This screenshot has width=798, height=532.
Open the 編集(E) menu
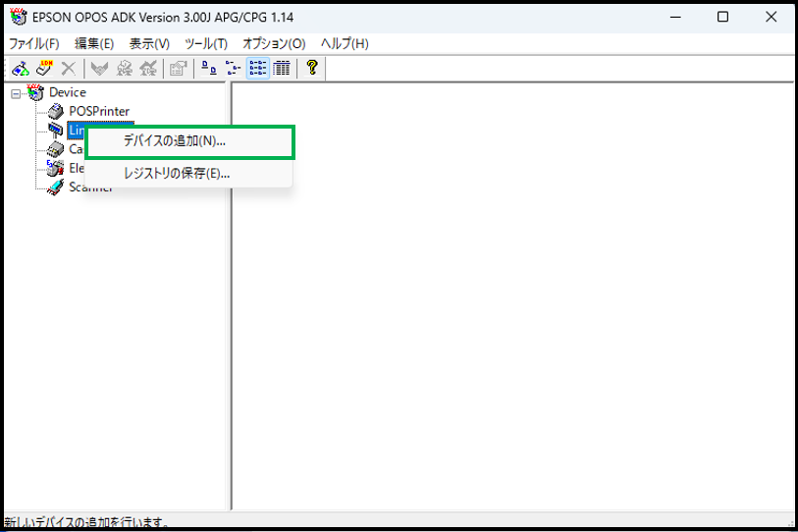pyautogui.click(x=94, y=44)
